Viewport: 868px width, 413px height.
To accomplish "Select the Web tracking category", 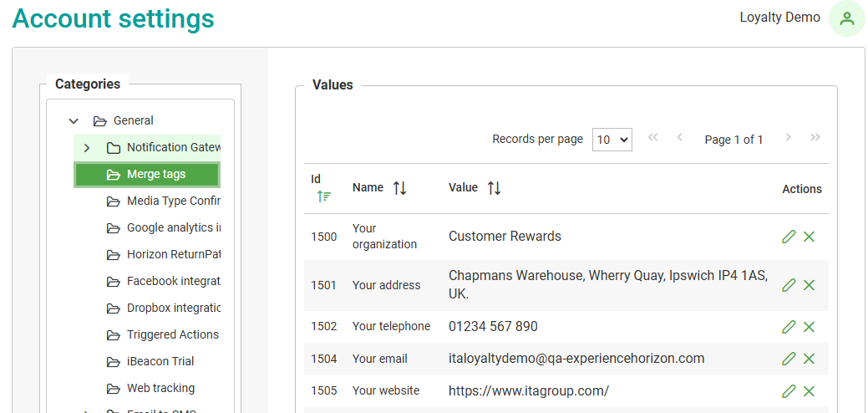I will tap(160, 388).
